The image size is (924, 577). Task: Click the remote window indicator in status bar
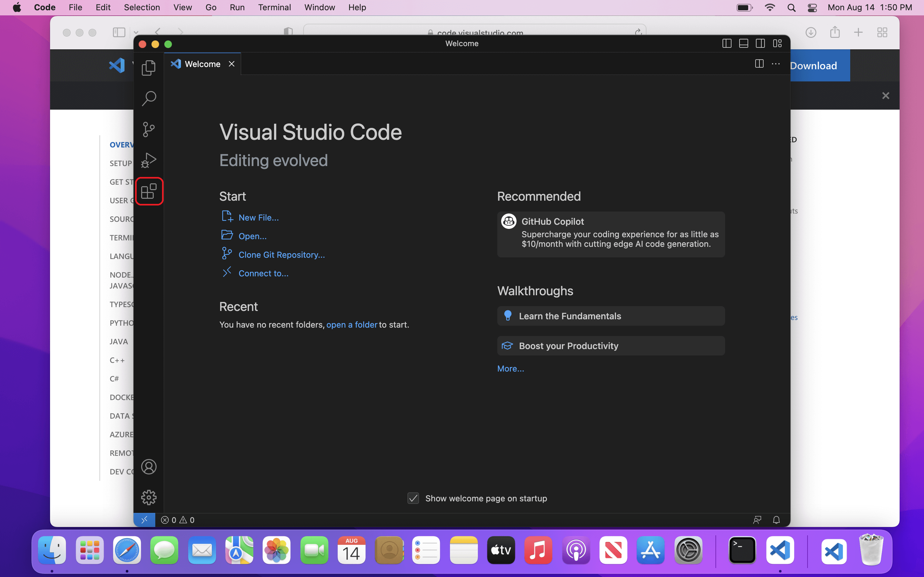click(x=144, y=520)
